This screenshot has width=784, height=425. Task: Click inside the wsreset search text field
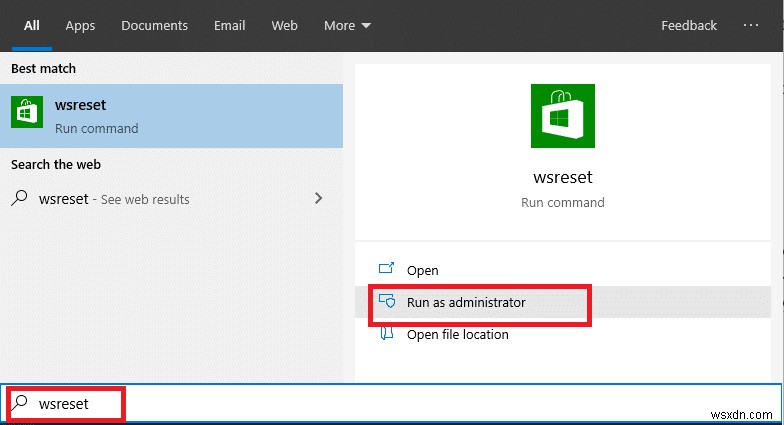click(300, 404)
